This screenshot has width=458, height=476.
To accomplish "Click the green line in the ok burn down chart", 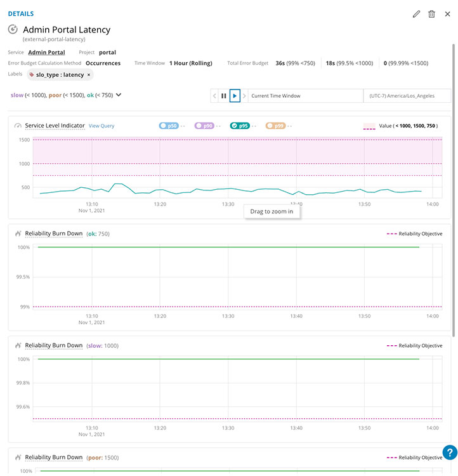I will click(x=228, y=247).
